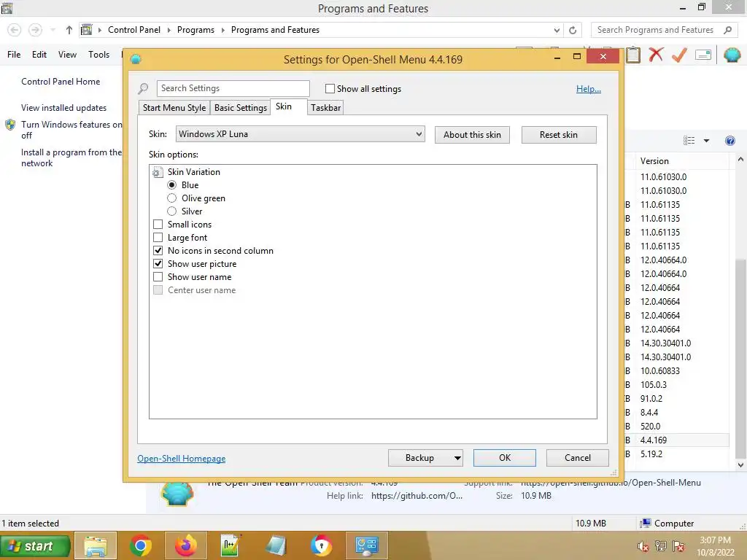Click the magnifier in Search Programs and Features
Viewport: 747px width, 560px height.
tap(727, 30)
